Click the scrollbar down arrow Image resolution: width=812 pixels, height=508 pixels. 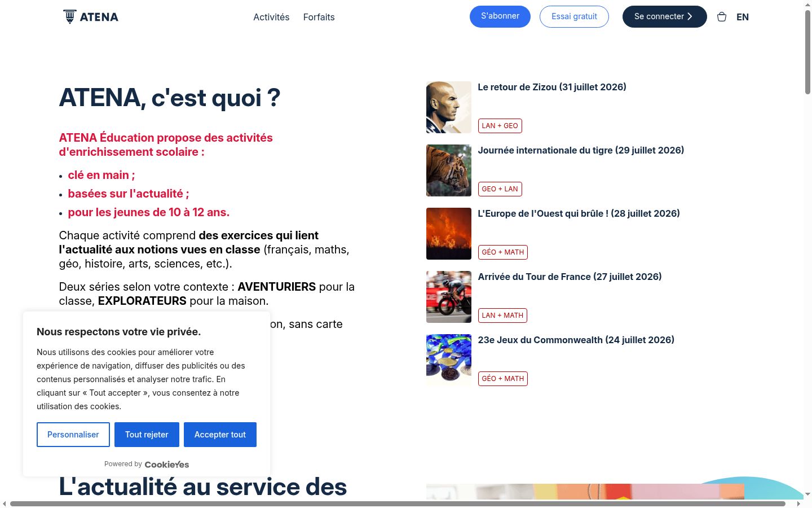[807, 494]
